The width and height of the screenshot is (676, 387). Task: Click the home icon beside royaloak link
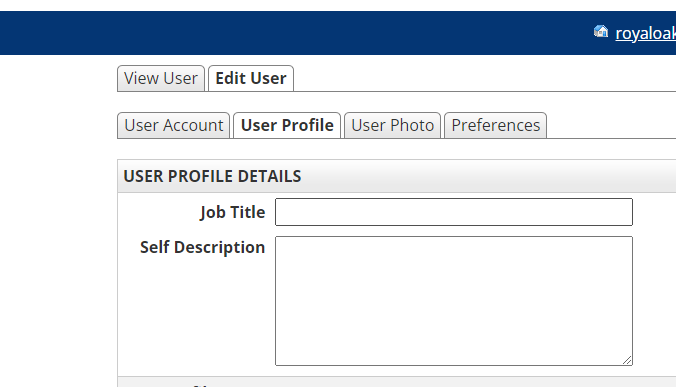pos(601,31)
